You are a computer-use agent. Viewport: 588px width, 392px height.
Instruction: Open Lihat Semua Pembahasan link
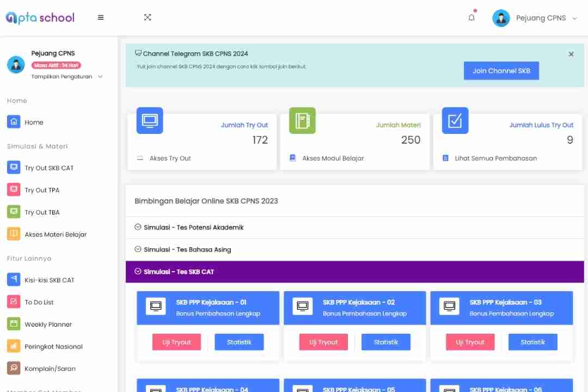point(496,158)
